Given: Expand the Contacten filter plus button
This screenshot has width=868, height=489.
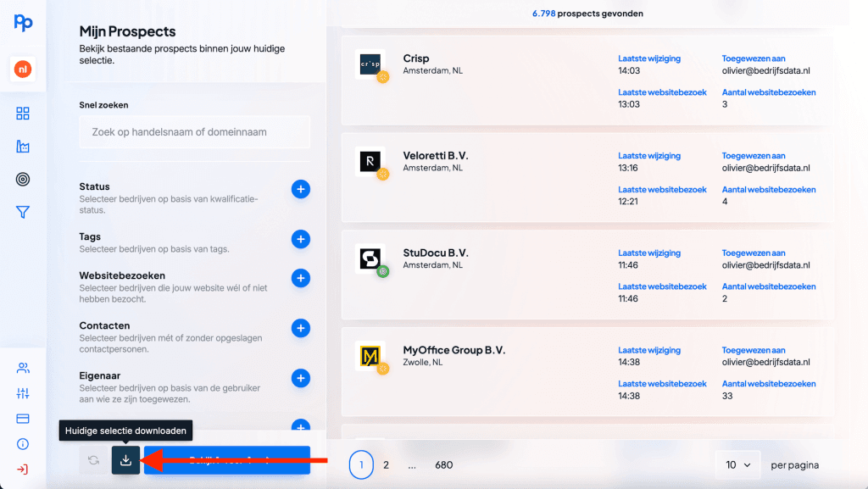Looking at the screenshot, I should click(300, 328).
